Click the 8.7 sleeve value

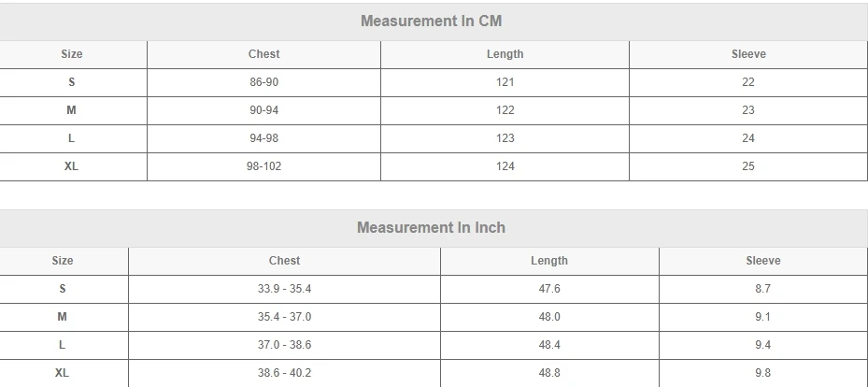762,289
